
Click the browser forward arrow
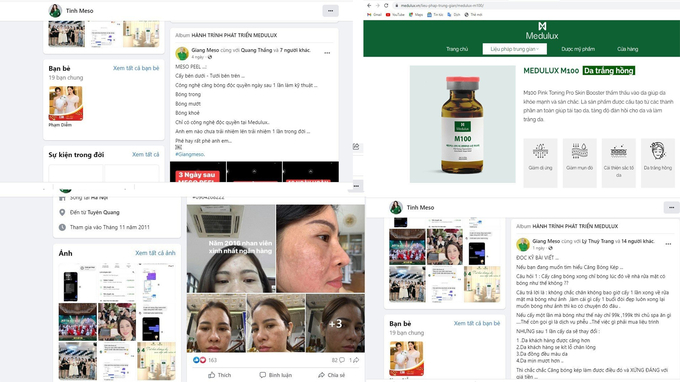(x=377, y=5)
